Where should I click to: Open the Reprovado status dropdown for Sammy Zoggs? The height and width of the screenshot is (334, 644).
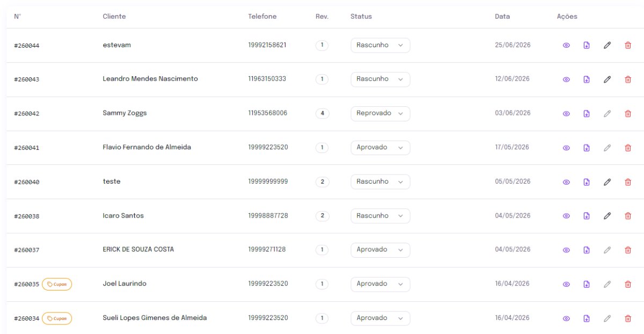(x=380, y=113)
